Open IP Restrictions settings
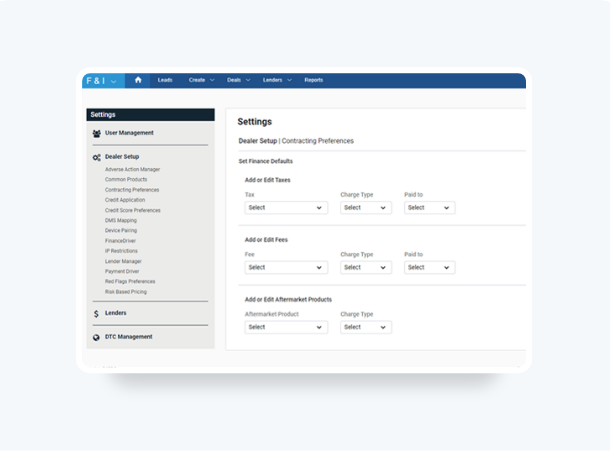The height and width of the screenshot is (451, 611). pos(121,251)
